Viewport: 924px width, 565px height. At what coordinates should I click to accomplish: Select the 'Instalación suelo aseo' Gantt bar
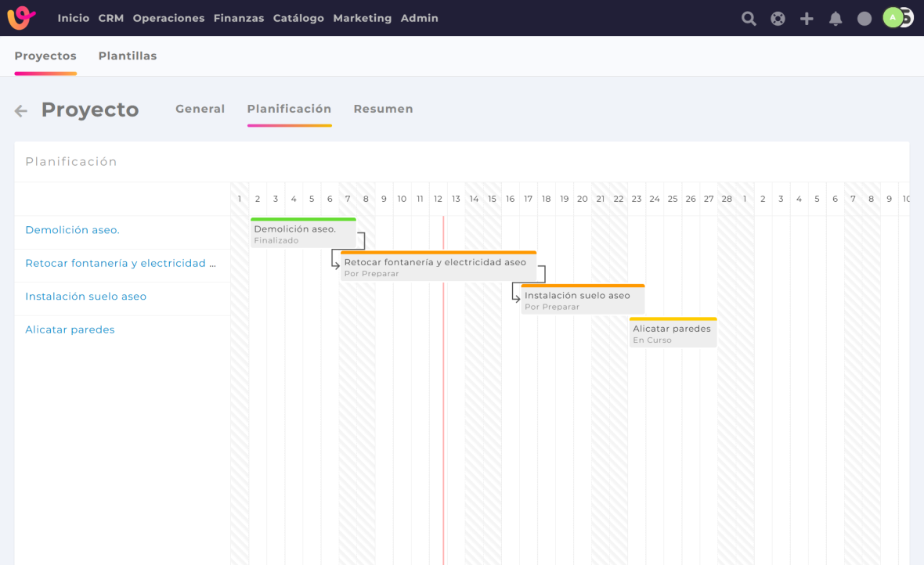point(583,300)
